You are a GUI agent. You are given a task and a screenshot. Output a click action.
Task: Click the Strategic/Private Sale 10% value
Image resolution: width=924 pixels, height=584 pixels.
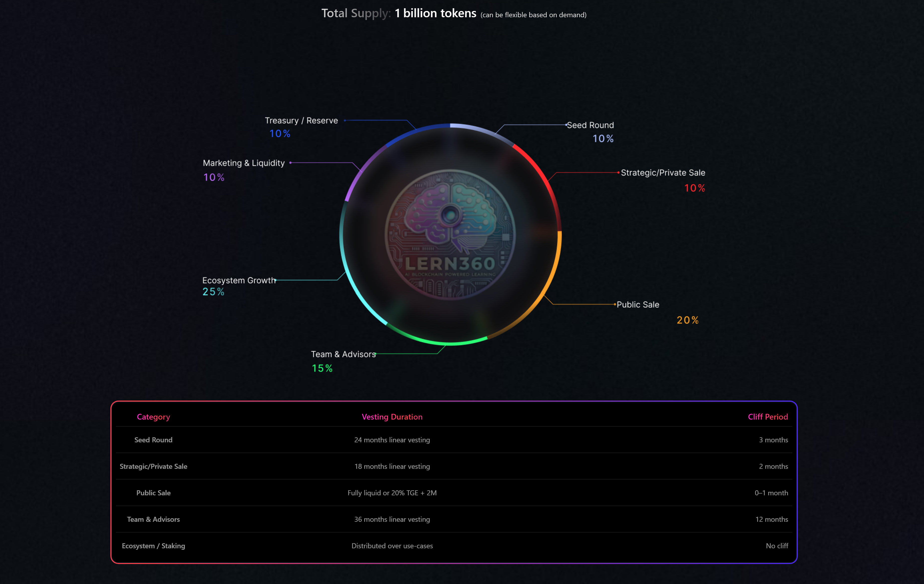click(694, 188)
